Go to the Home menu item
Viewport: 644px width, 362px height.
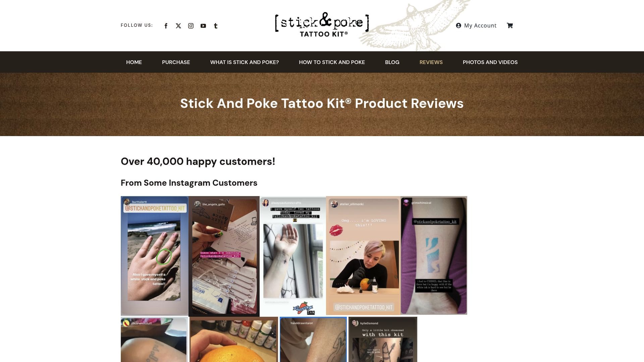coord(134,62)
